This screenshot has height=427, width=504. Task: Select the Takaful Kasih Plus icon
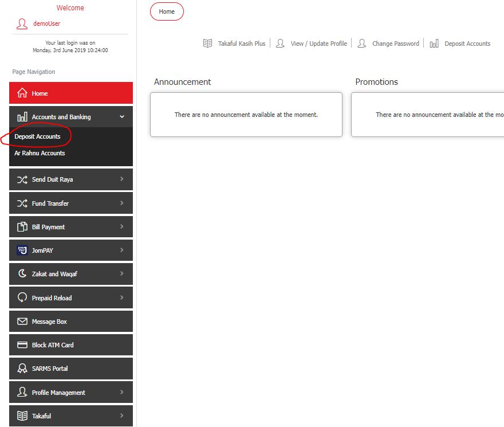[208, 43]
